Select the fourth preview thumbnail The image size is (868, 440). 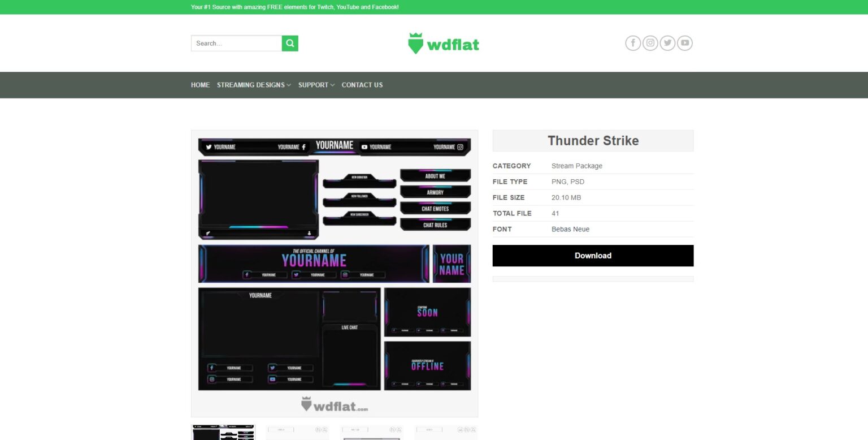pos(446,433)
